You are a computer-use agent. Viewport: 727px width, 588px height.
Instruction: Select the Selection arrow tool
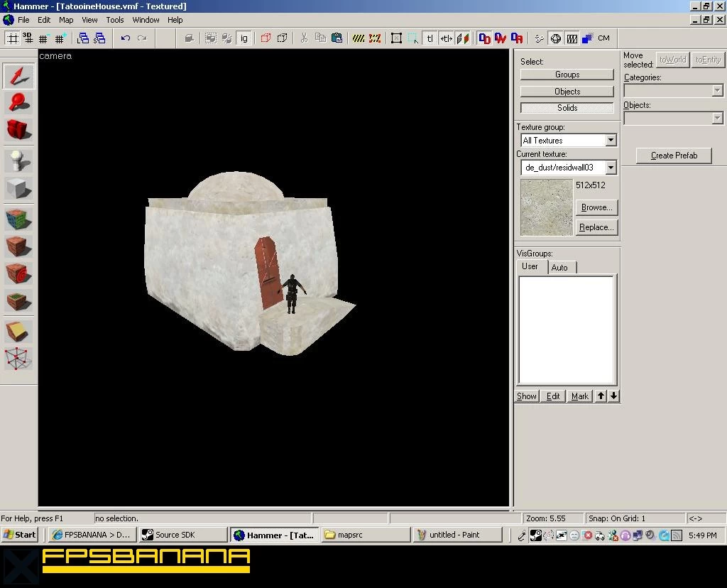[18, 76]
